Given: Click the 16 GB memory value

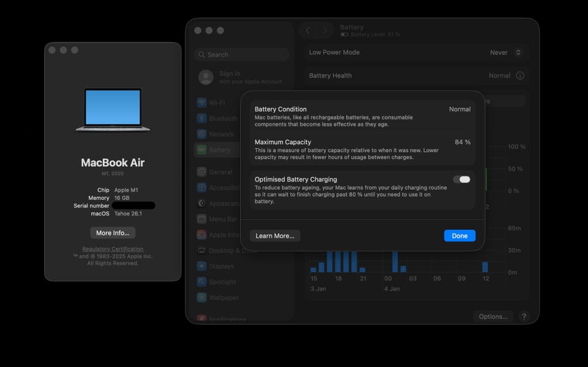Looking at the screenshot, I should click(x=122, y=198).
